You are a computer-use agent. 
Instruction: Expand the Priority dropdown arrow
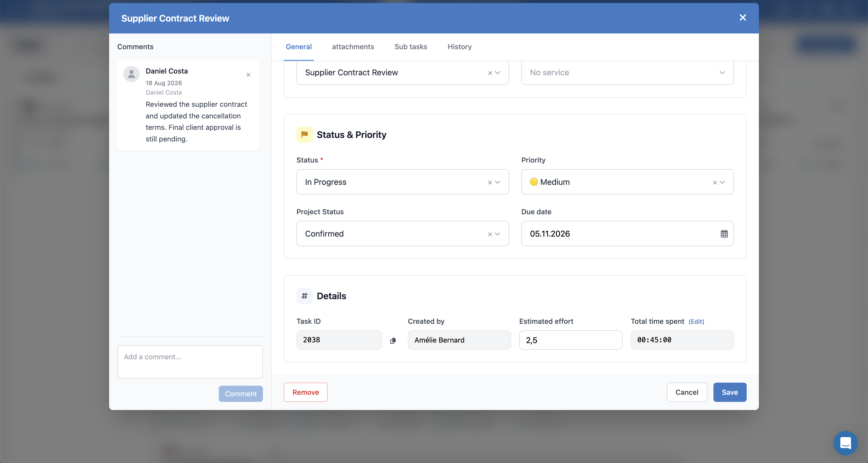(x=722, y=182)
